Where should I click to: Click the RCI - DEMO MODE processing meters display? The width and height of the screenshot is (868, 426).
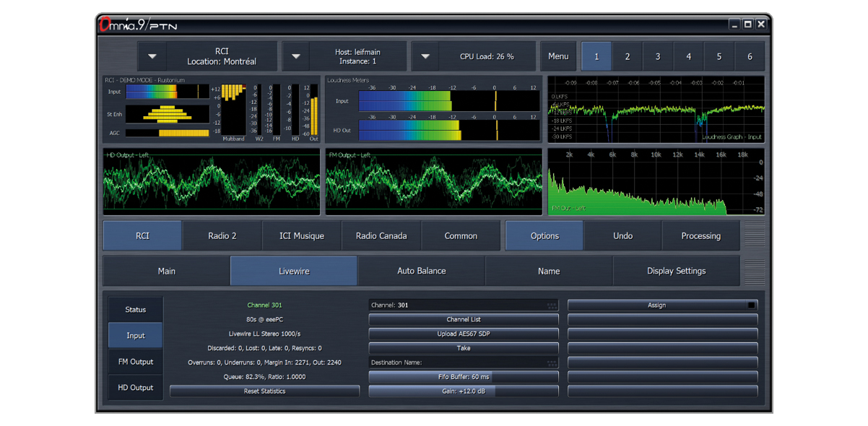(212, 108)
